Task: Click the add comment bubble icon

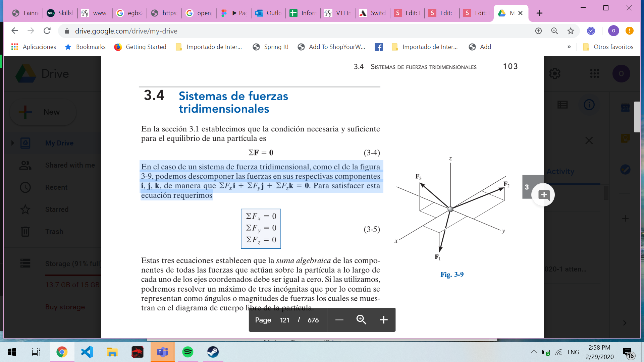Action: click(x=544, y=195)
